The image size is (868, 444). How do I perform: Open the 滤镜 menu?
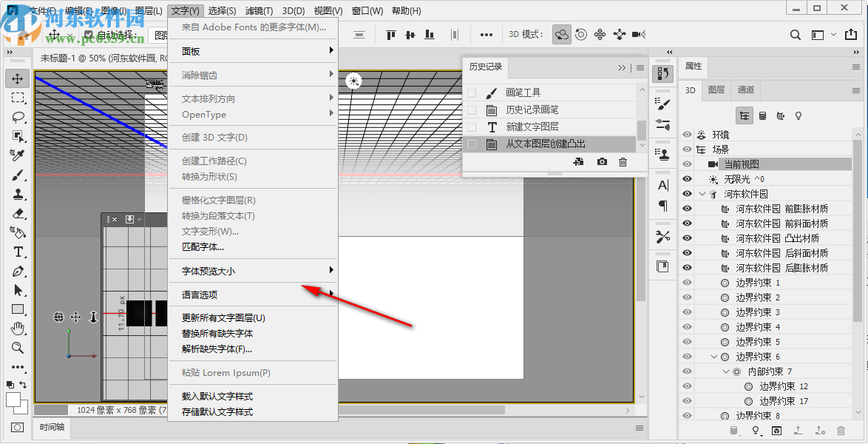pos(260,10)
